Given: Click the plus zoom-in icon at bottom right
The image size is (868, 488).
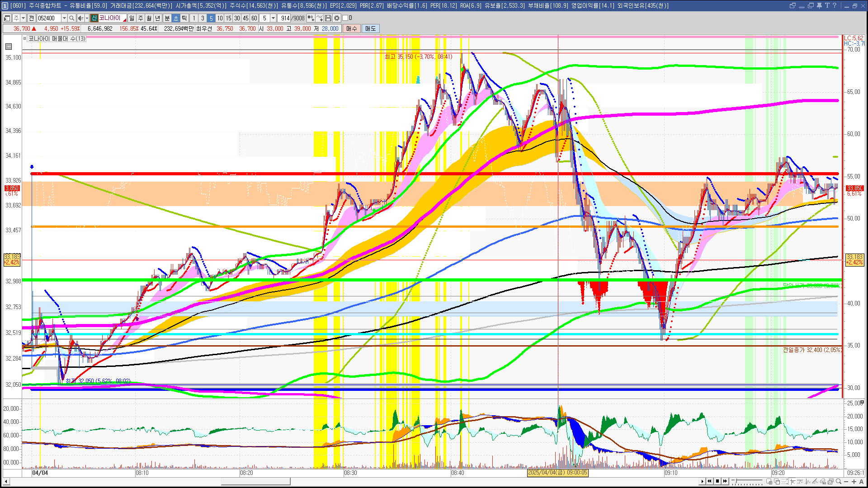Looking at the screenshot, I should (x=854, y=482).
